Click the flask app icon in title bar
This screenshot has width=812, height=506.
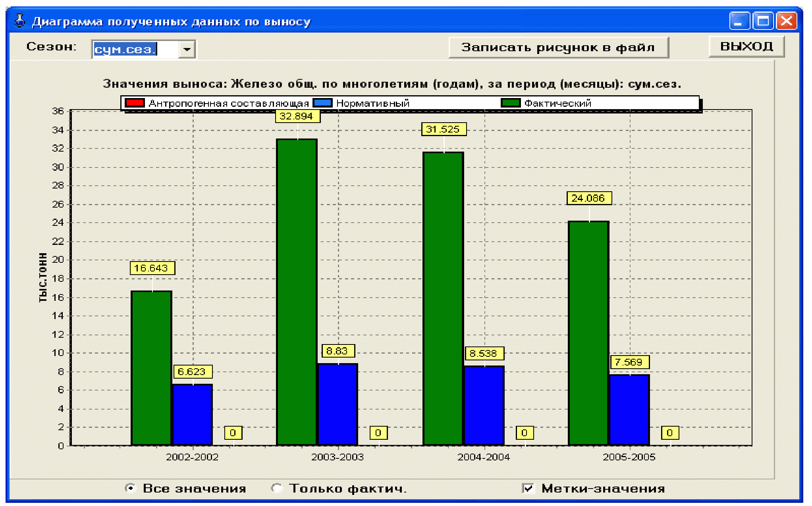(20, 21)
